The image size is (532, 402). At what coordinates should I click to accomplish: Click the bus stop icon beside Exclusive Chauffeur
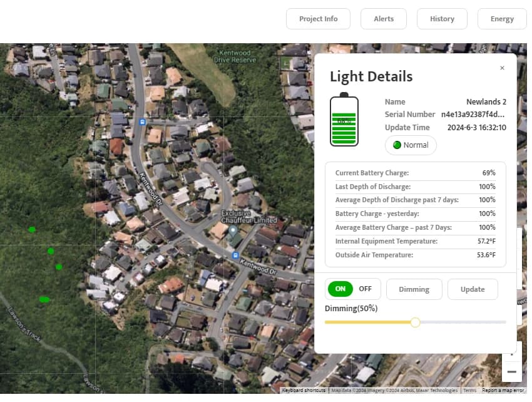[235, 255]
